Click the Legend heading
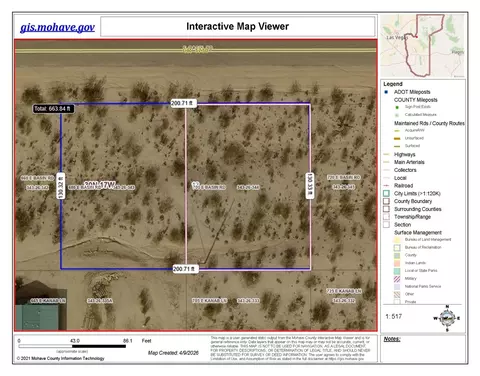480x376 pixels. 393,84
